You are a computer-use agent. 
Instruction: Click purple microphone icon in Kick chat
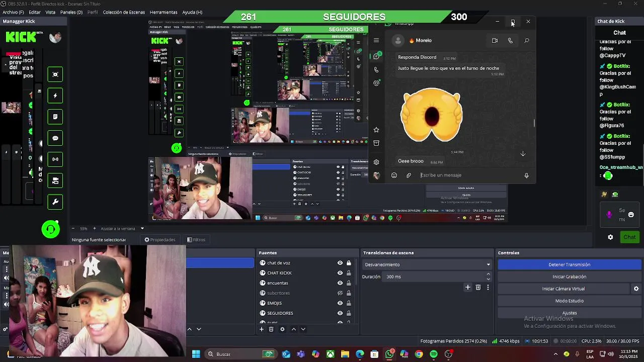(x=609, y=215)
